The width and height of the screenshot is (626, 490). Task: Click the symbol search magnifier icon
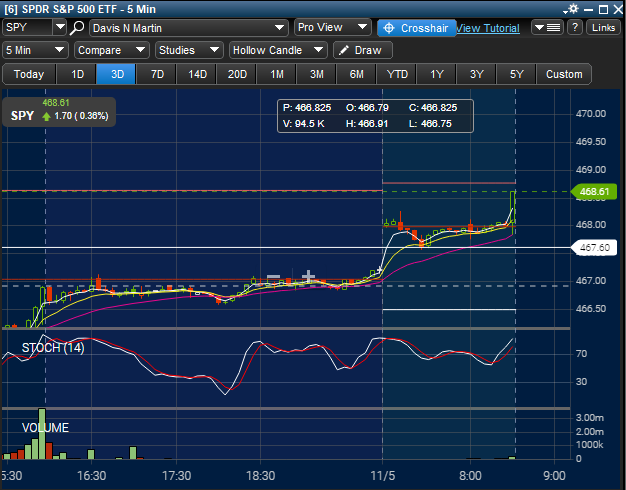(77, 28)
